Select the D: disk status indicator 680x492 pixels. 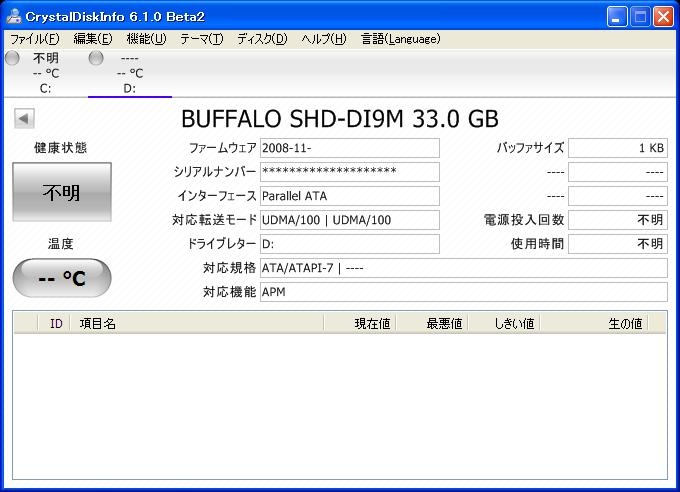click(96, 58)
